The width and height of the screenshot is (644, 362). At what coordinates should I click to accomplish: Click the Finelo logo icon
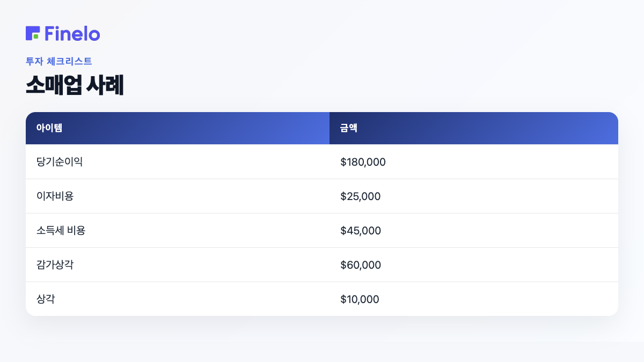point(33,33)
